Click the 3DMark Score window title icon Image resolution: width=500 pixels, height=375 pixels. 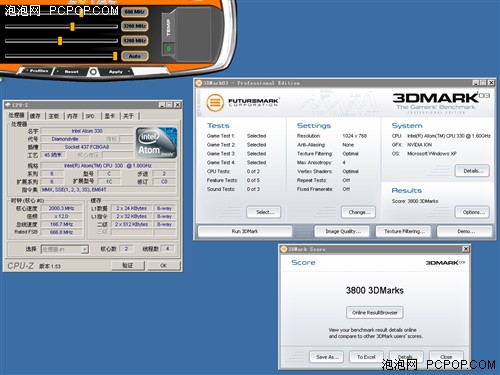284,249
